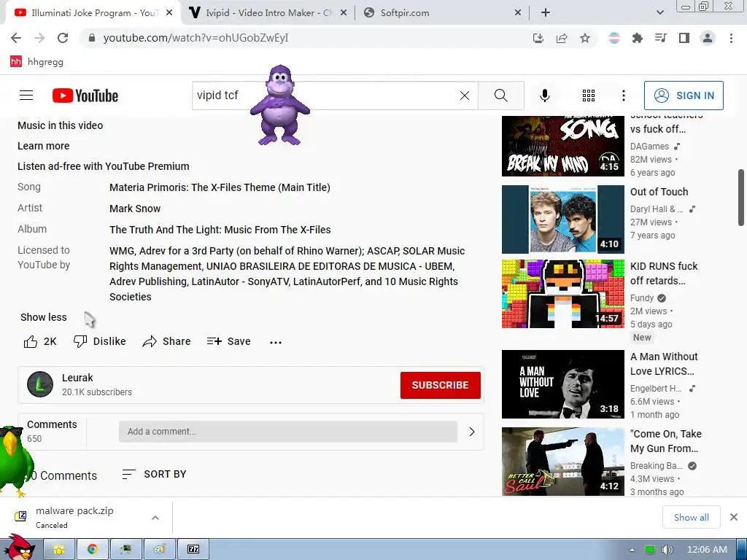Click Show all downloads

pyautogui.click(x=692, y=517)
